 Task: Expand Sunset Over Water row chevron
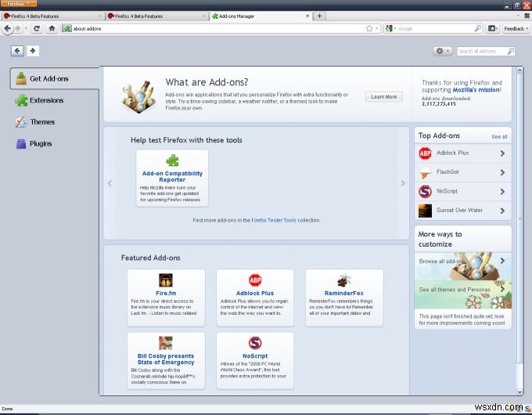(502, 211)
